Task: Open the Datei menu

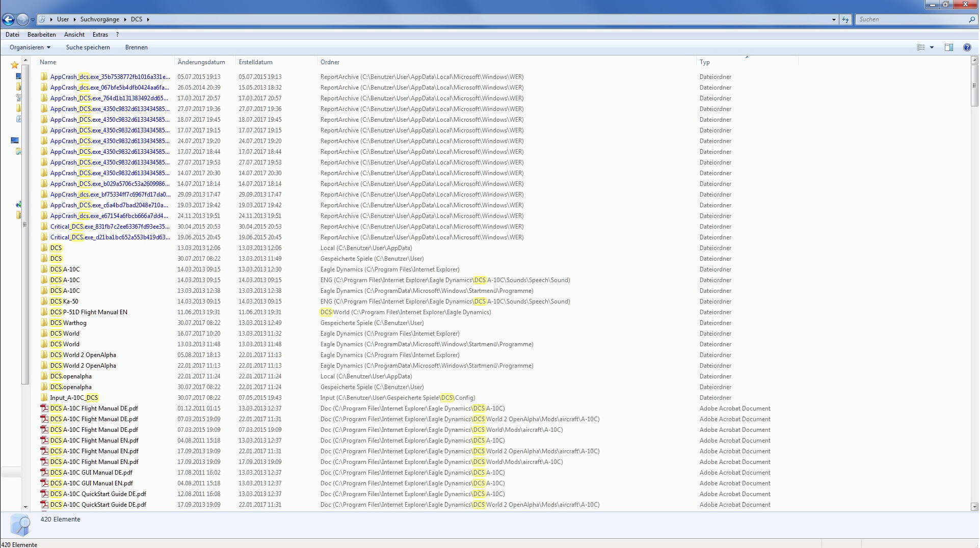Action: pyautogui.click(x=12, y=35)
